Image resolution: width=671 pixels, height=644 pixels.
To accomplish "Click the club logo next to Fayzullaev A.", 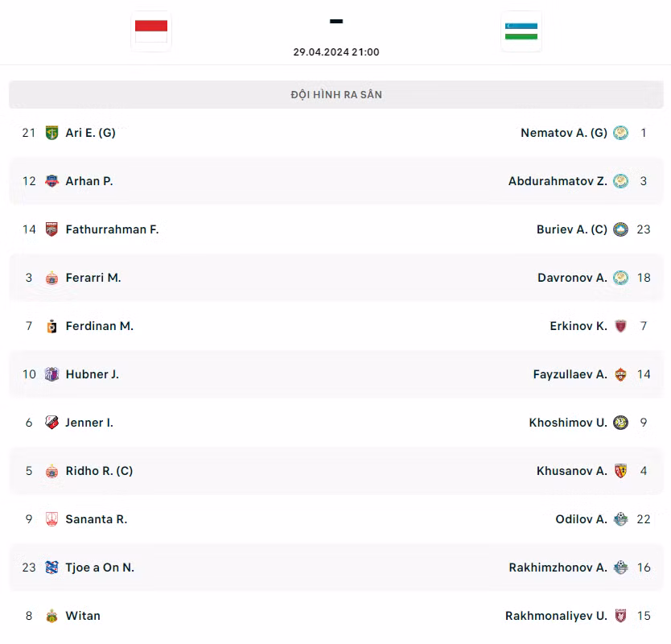I will (x=620, y=374).
